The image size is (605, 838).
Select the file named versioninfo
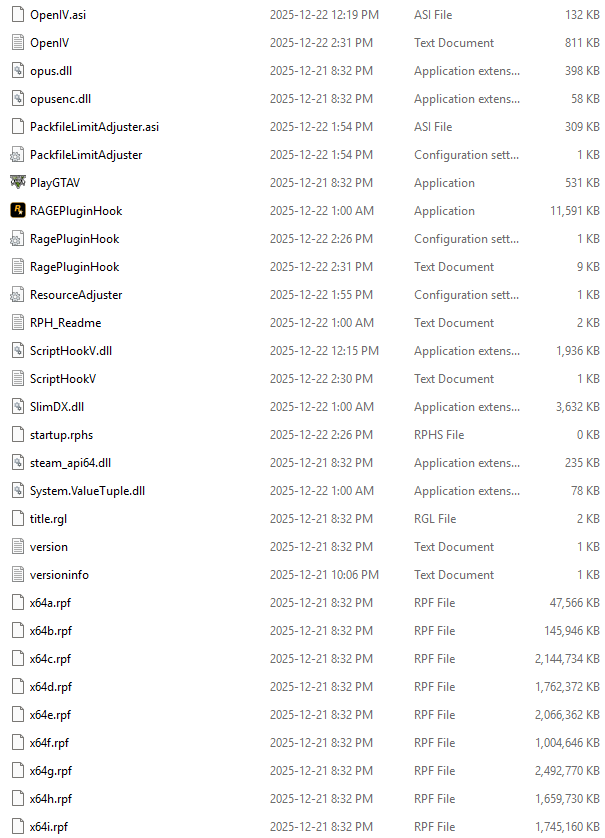[59, 575]
